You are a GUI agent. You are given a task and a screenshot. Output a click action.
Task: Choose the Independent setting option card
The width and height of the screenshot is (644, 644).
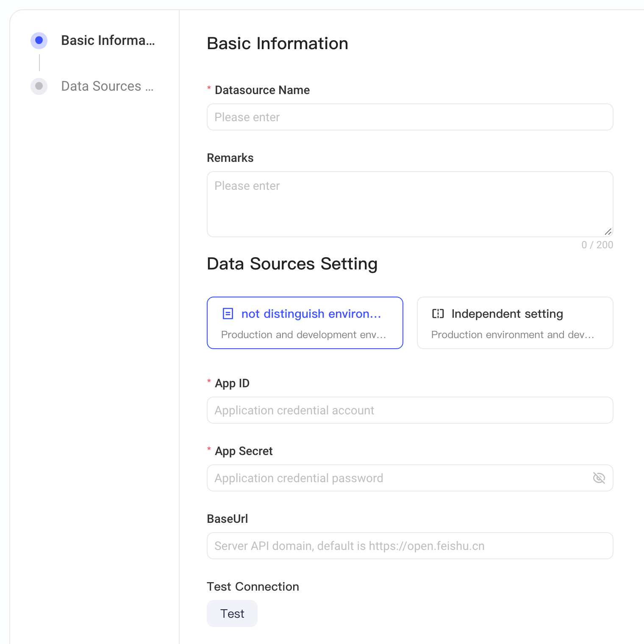coord(515,323)
